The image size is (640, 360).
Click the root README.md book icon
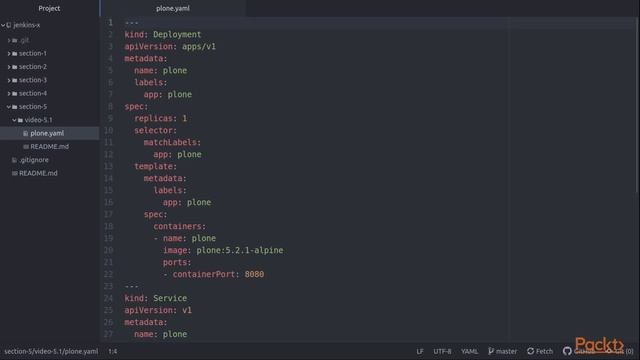tap(15, 173)
